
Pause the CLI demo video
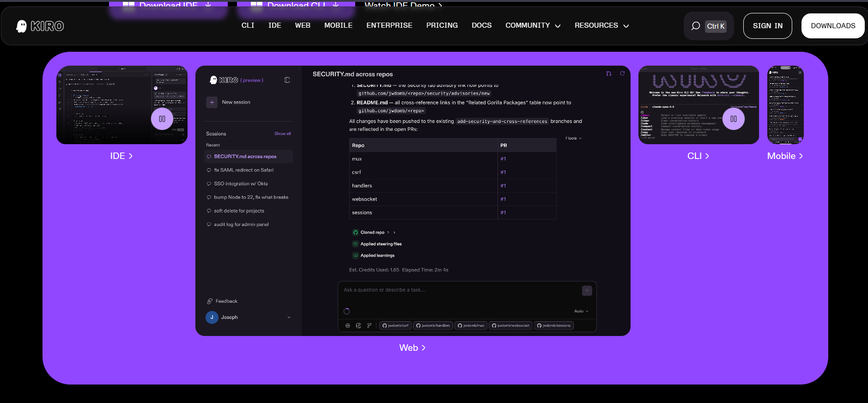coord(734,119)
